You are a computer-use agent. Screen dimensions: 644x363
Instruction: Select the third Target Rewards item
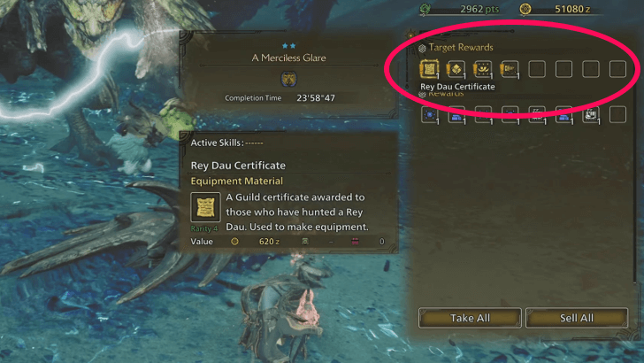click(483, 69)
